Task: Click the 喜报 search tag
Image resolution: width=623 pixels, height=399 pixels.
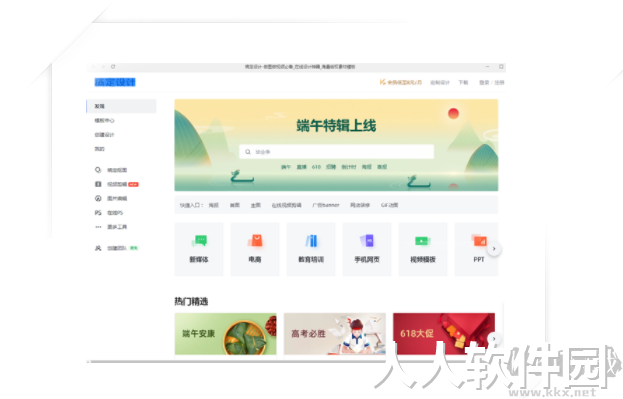Action: 382,167
